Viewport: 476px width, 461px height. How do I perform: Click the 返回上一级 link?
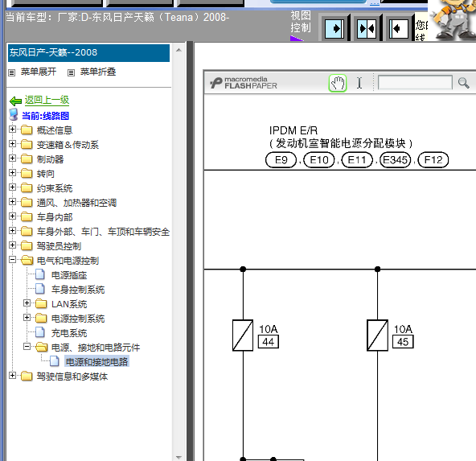click(x=47, y=100)
